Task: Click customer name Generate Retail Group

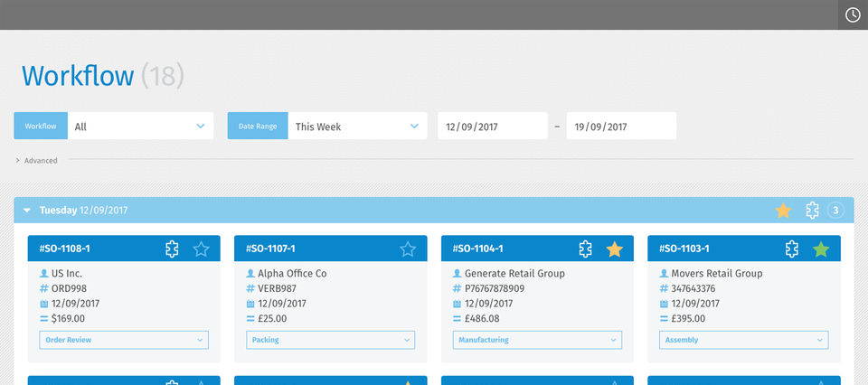Action: click(514, 273)
